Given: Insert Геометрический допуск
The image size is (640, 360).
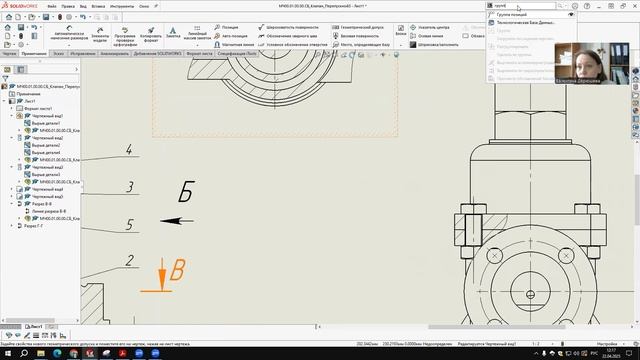Looking at the screenshot, I should click(x=358, y=27).
